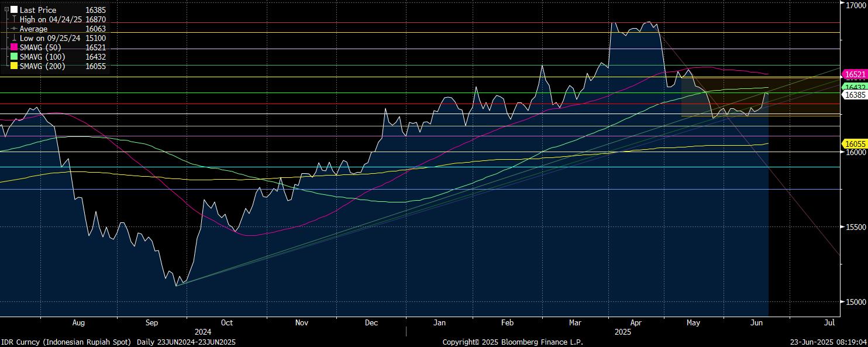The width and height of the screenshot is (868, 347).
Task: Click the Dec month label on time axis
Action: (370, 322)
